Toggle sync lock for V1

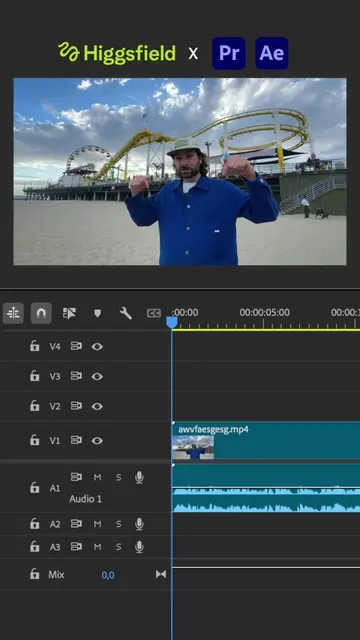[x=76, y=440]
